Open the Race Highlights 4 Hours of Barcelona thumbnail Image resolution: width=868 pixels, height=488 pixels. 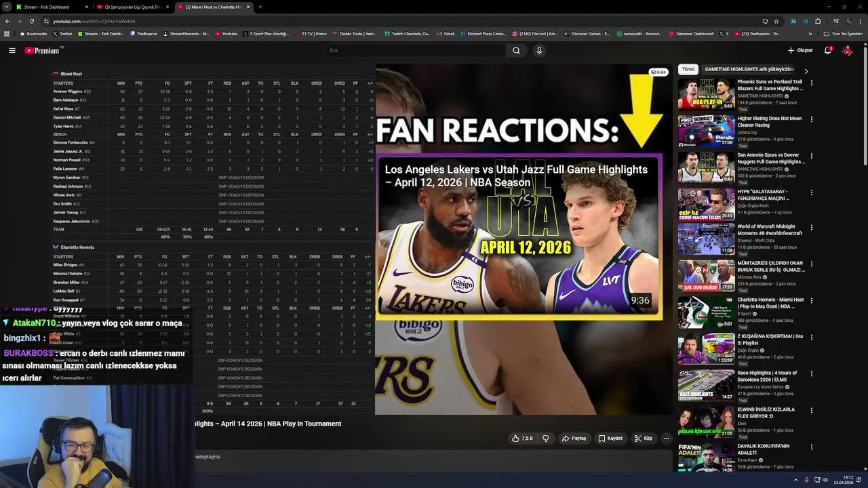706,385
